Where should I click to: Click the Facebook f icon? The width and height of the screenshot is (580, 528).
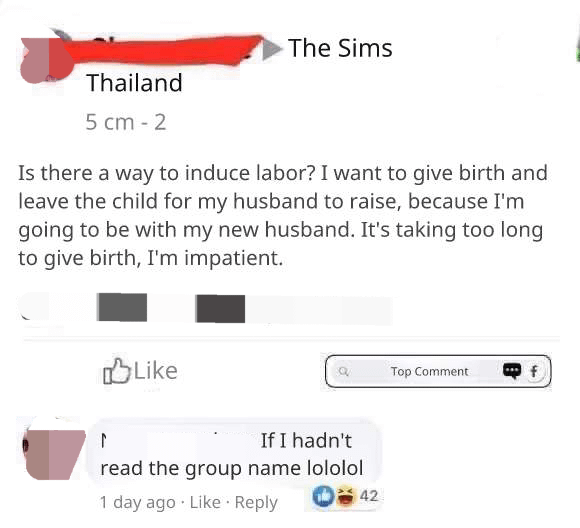point(534,371)
